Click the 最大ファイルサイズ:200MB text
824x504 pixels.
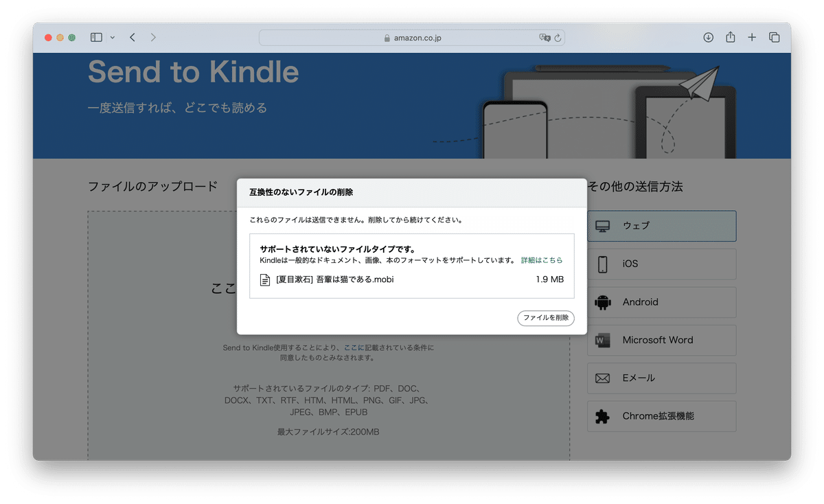coord(328,432)
